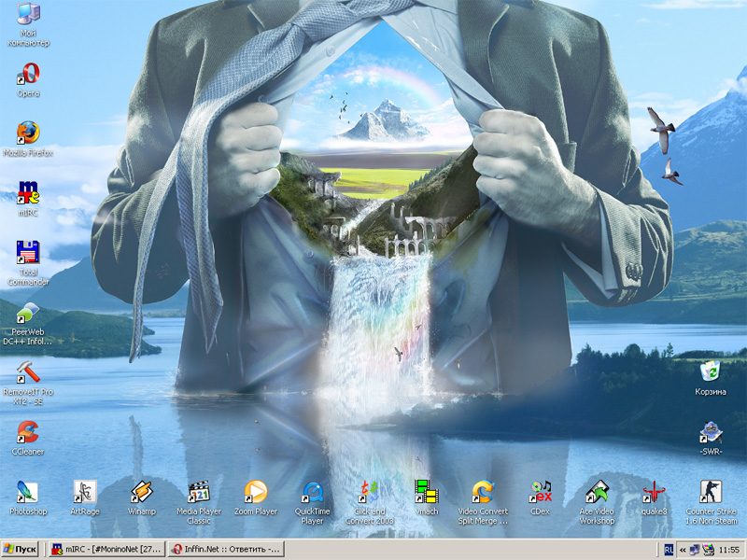Open the Корзина recycle bin
This screenshot has height=560, width=747.
[711, 372]
